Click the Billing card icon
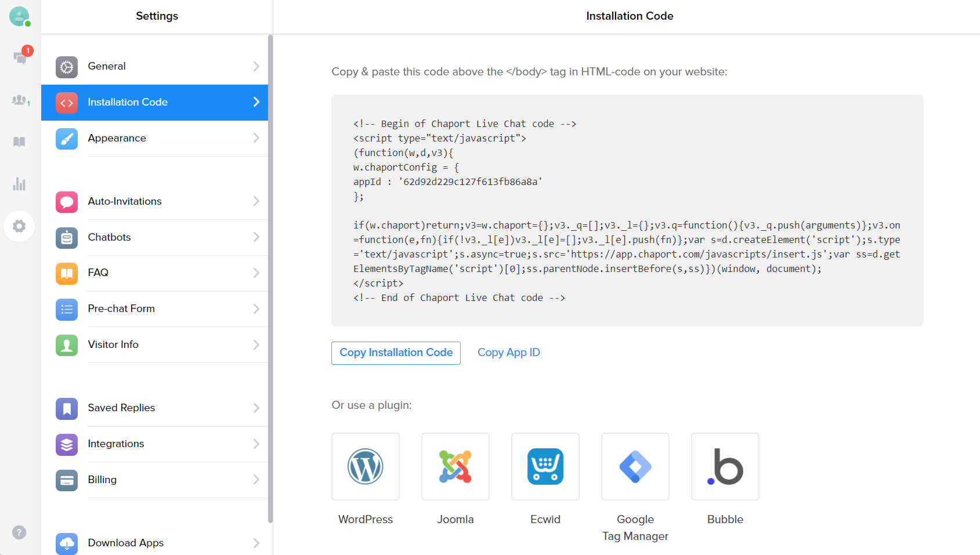The width and height of the screenshot is (980, 555). 67,480
